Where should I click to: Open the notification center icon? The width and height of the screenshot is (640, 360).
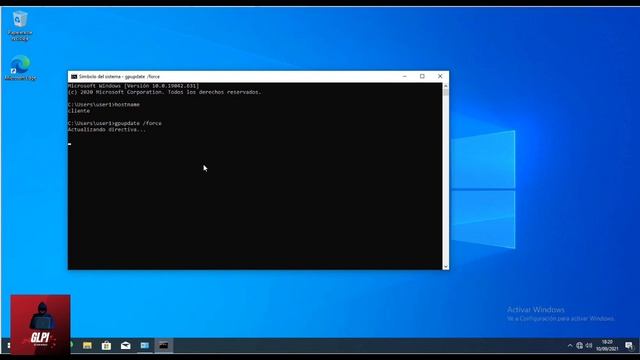pos(629,346)
